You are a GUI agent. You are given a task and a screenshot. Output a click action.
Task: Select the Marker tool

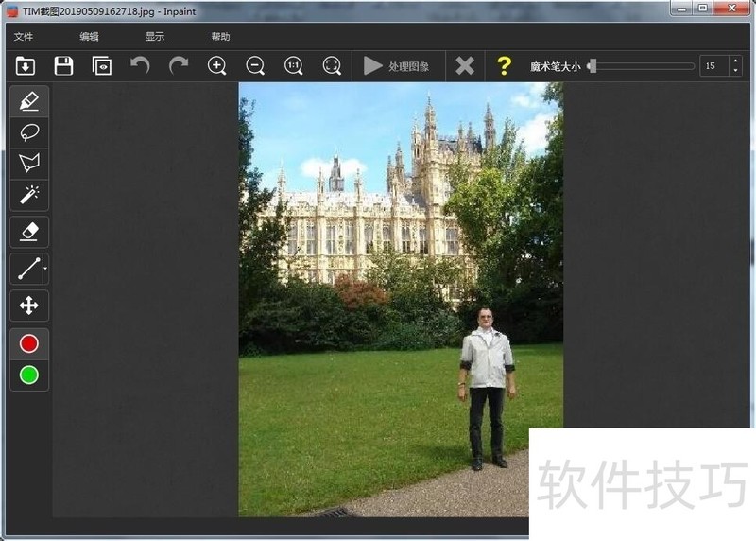pos(29,101)
